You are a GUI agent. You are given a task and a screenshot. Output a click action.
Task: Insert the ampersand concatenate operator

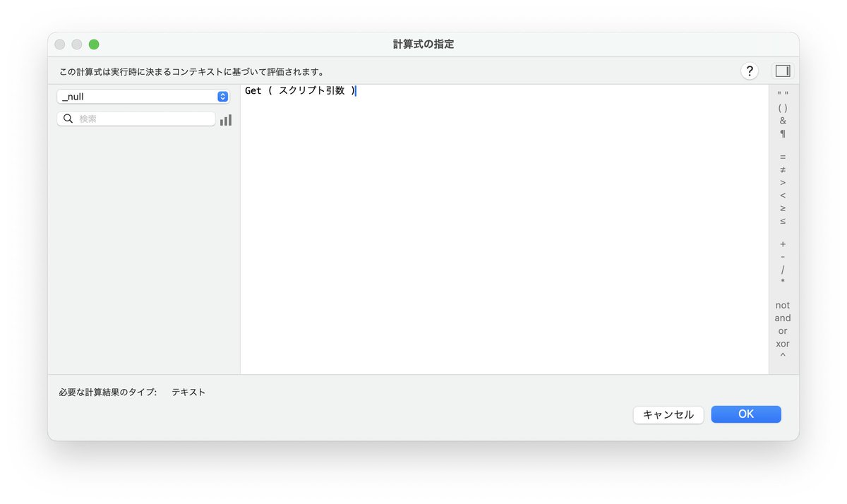pyautogui.click(x=783, y=120)
